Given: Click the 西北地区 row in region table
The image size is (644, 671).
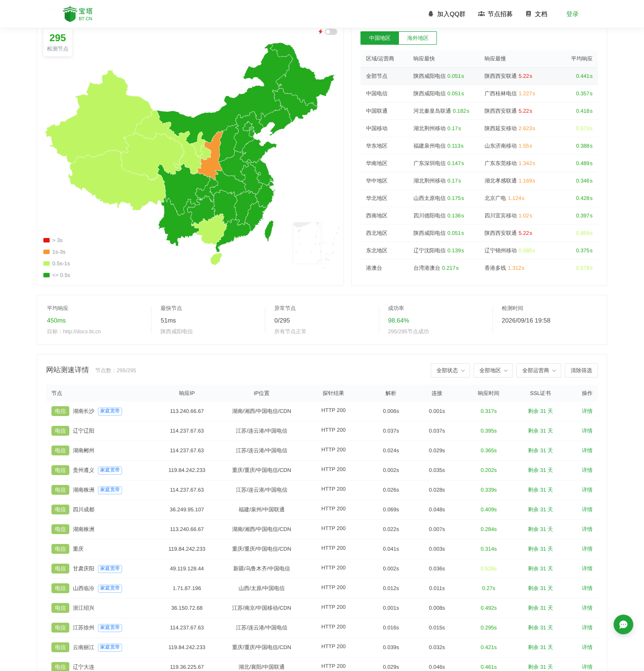Looking at the screenshot, I should pos(479,233).
